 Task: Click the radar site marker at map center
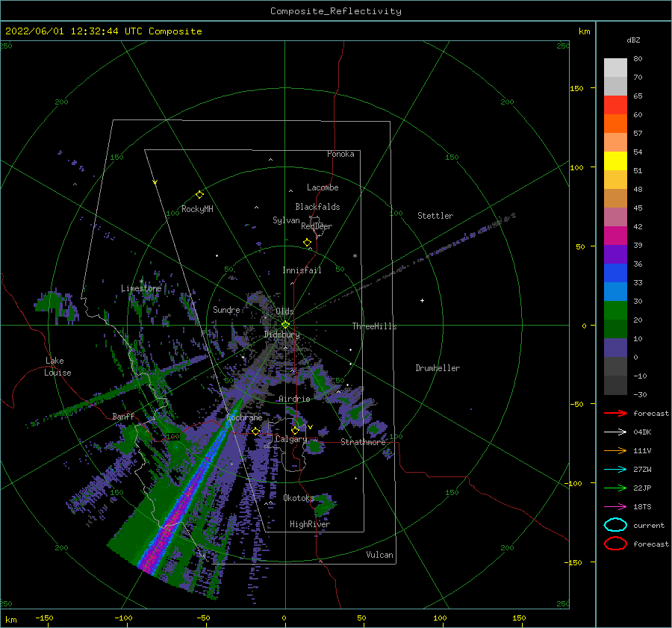click(x=285, y=325)
